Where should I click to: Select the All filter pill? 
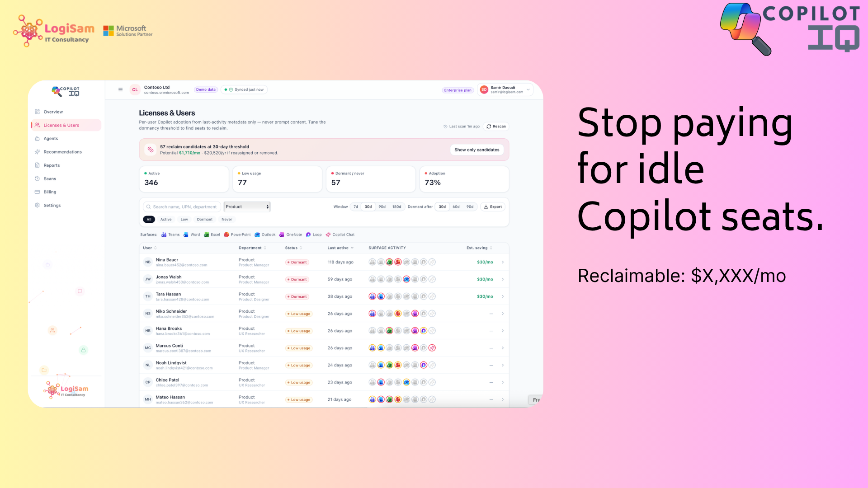149,219
